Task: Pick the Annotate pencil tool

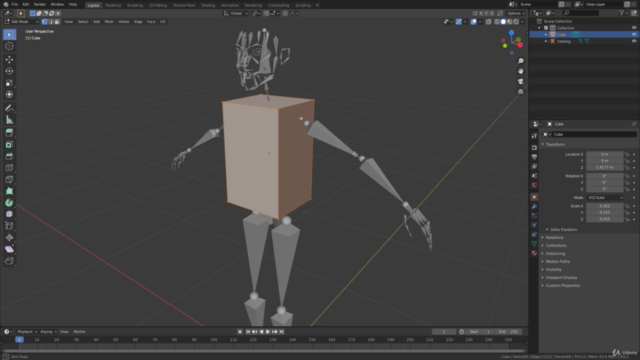Action: point(9,108)
